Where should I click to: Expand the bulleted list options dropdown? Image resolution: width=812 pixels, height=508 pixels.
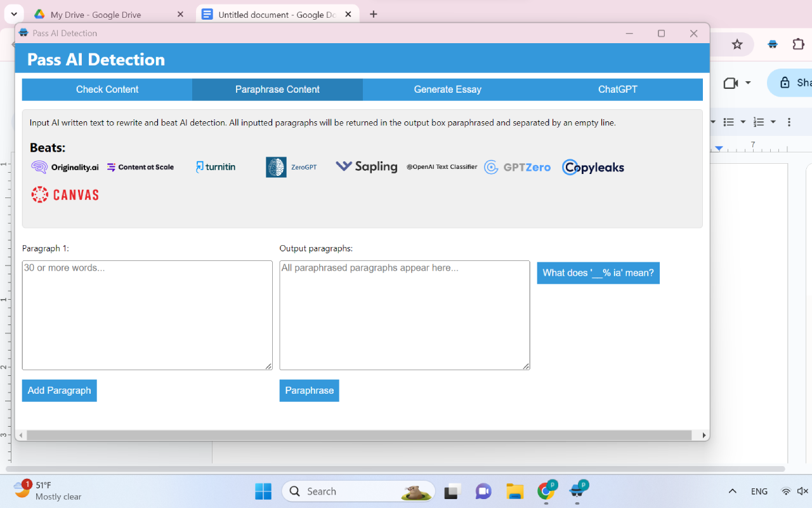pyautogui.click(x=743, y=122)
